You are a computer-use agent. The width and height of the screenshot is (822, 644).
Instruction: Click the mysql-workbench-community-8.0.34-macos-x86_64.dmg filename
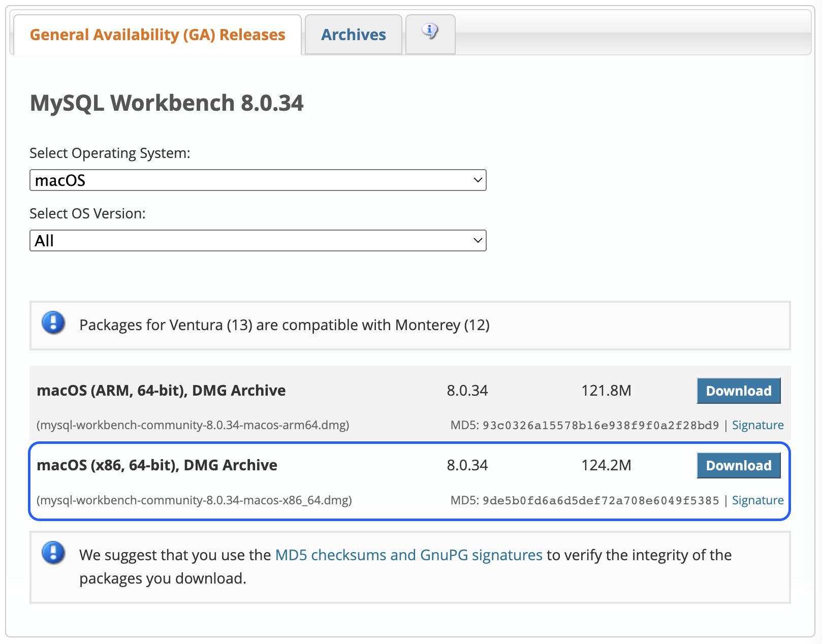[195, 500]
